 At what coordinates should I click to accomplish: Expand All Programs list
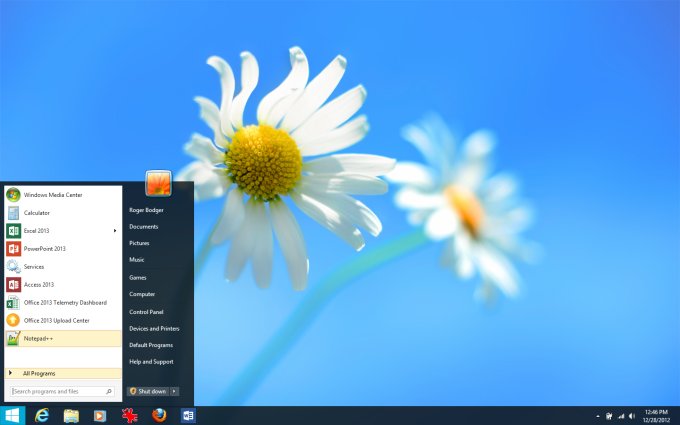tap(63, 373)
